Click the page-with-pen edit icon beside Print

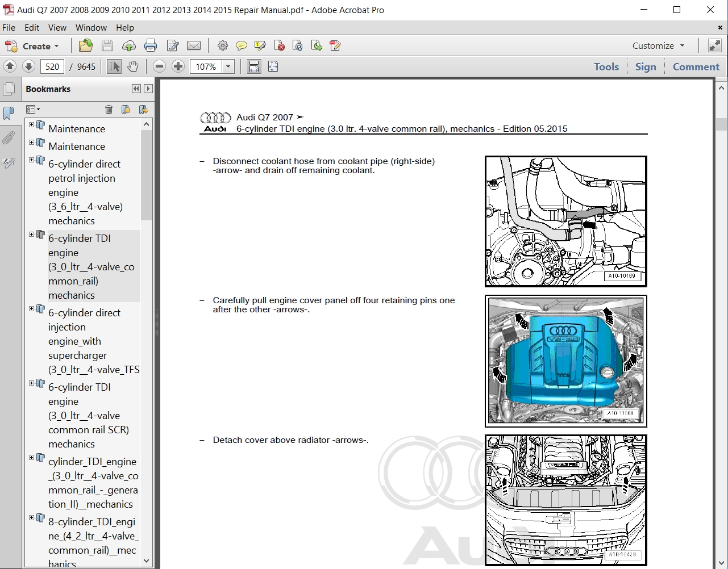click(x=173, y=46)
